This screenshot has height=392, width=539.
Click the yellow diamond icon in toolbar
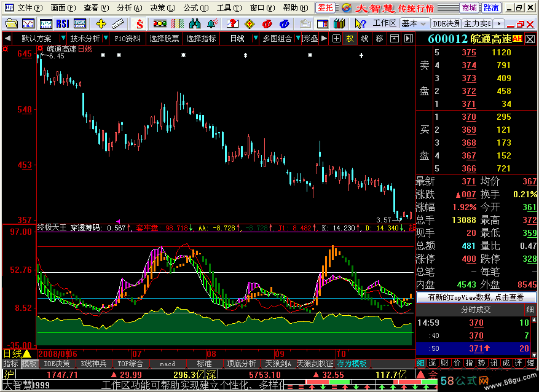tap(250, 24)
